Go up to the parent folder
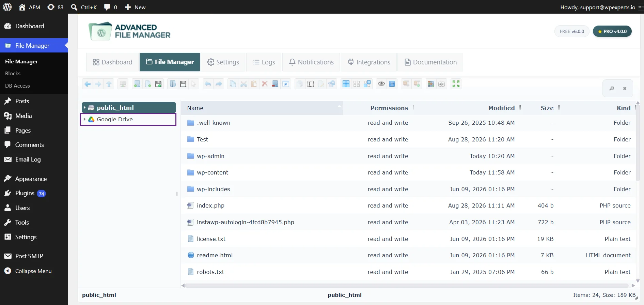644x305 pixels. [x=109, y=84]
